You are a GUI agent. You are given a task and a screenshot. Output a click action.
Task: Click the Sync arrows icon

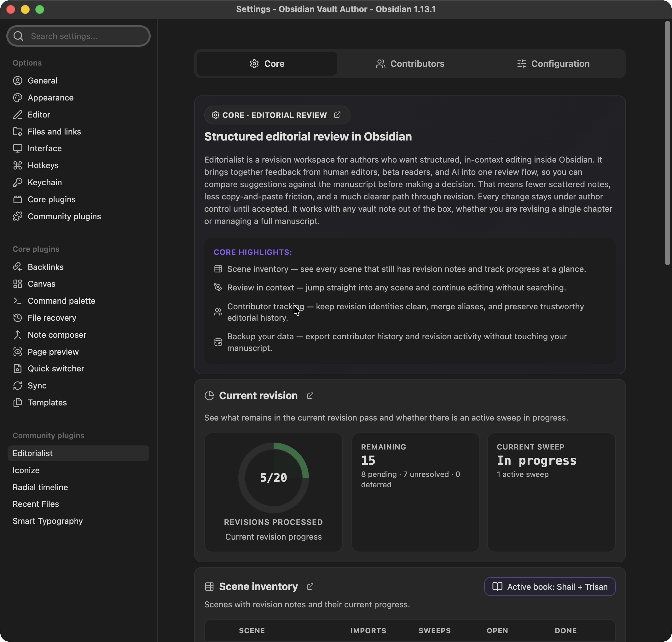coord(17,386)
